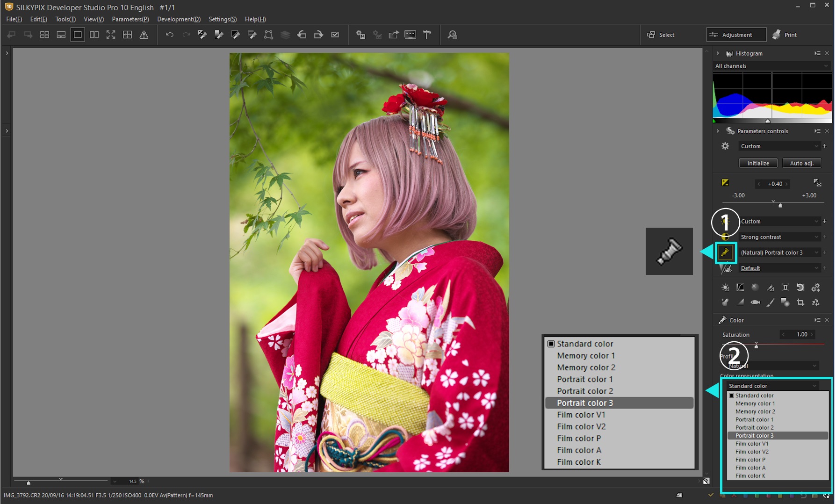Click the Print section button

(x=785, y=35)
